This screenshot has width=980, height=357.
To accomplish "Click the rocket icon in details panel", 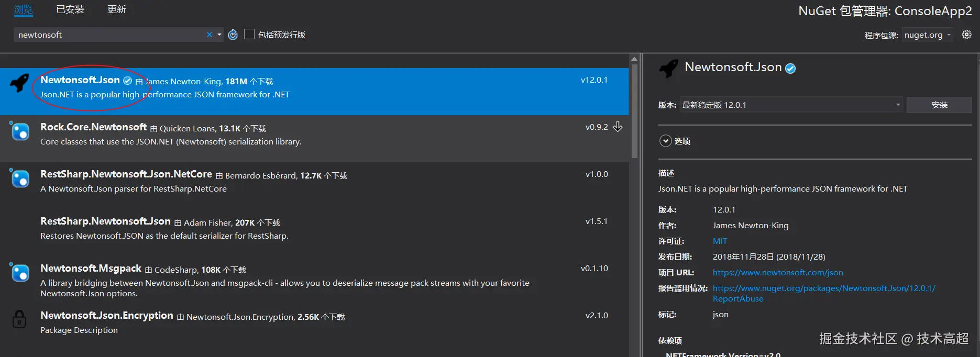I will 668,69.
